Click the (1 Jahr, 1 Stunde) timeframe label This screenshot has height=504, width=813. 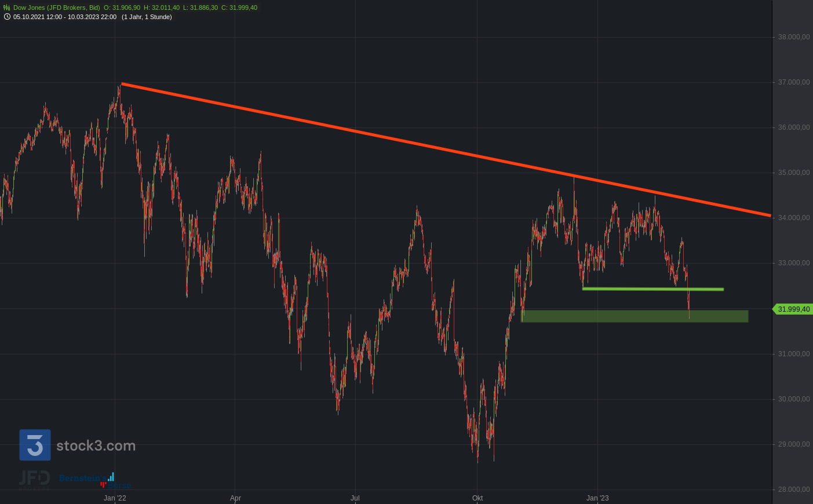pyautogui.click(x=147, y=17)
